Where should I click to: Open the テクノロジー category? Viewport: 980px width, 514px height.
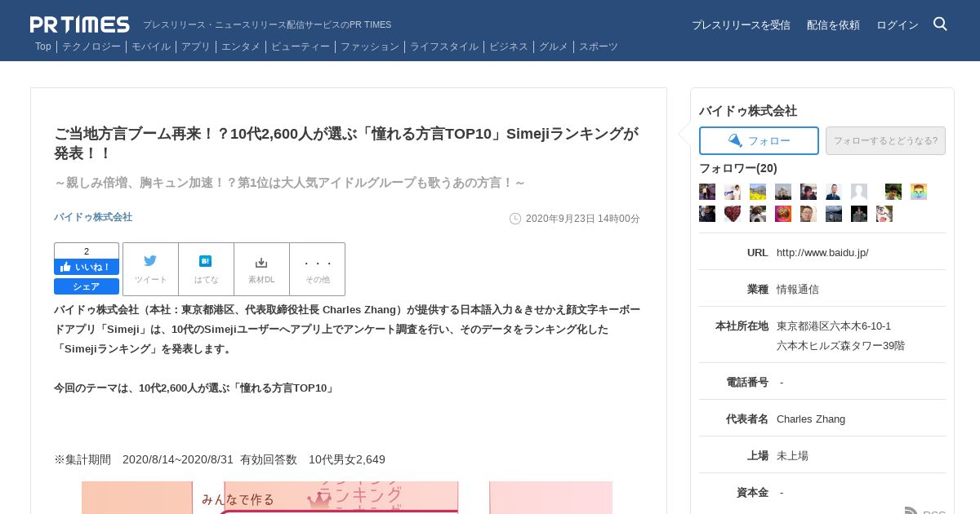click(91, 47)
